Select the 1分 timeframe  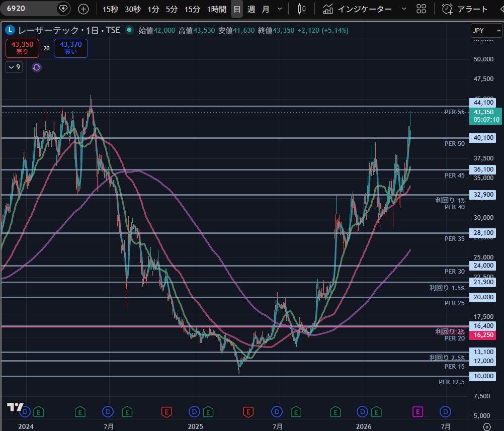tap(153, 10)
